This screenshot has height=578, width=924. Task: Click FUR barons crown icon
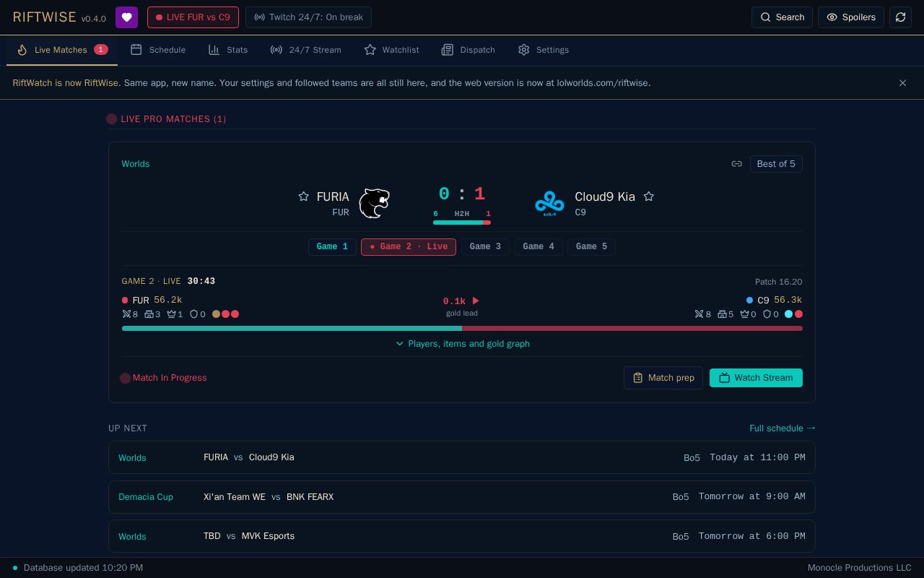[x=171, y=314]
